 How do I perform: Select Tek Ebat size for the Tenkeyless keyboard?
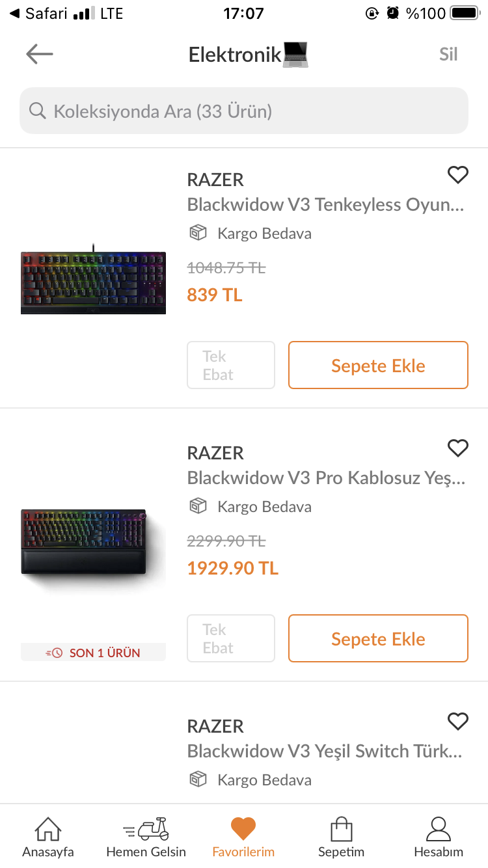coord(231,366)
